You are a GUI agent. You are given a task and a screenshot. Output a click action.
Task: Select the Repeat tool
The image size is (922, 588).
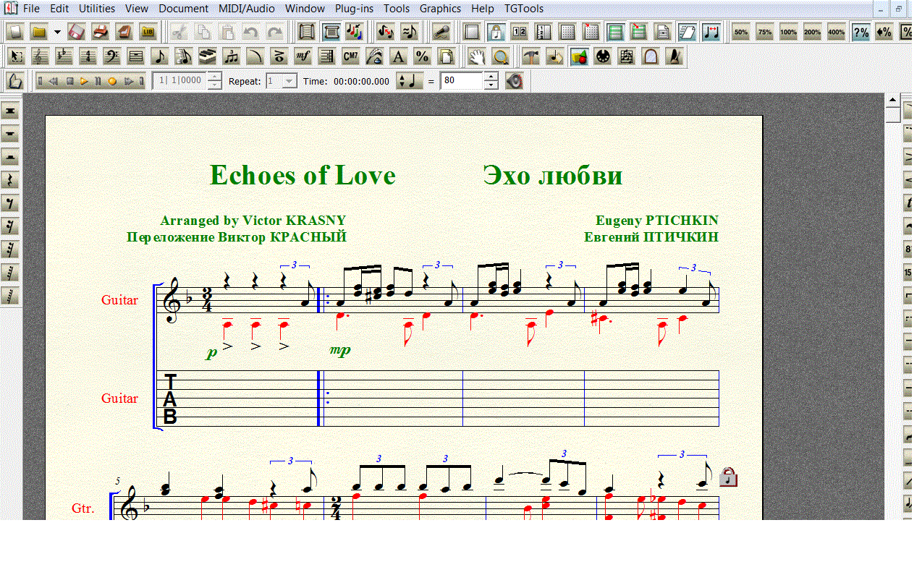pyautogui.click(x=327, y=56)
